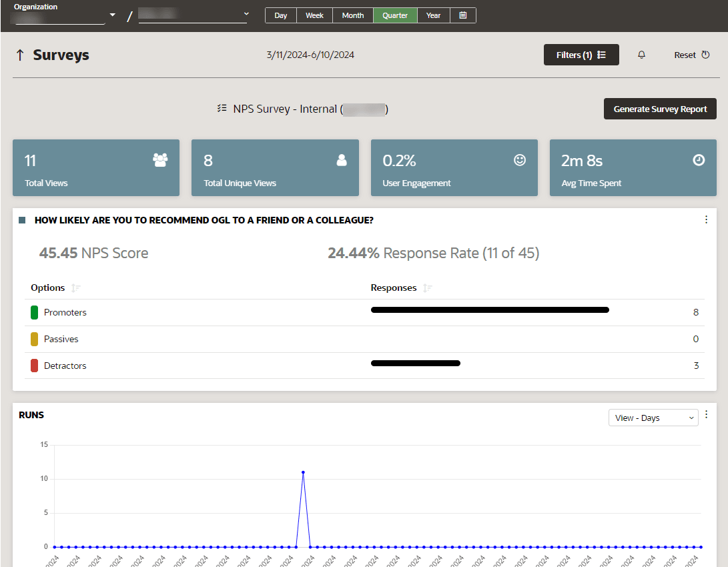Open the View - Days dropdown
The image size is (728, 567).
pos(653,418)
